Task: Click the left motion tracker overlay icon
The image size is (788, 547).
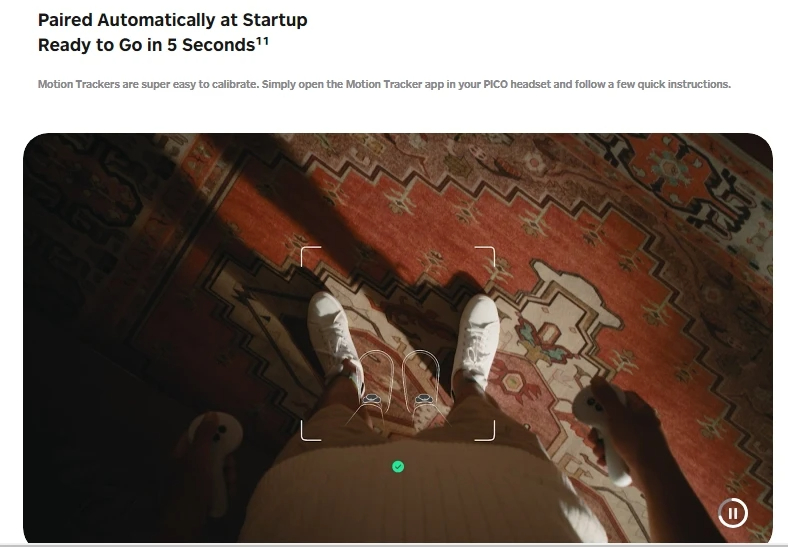Action: (x=372, y=399)
